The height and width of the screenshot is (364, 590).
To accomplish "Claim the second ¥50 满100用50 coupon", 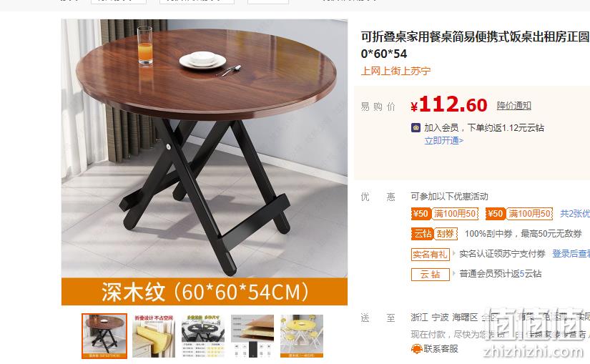I will [x=519, y=214].
